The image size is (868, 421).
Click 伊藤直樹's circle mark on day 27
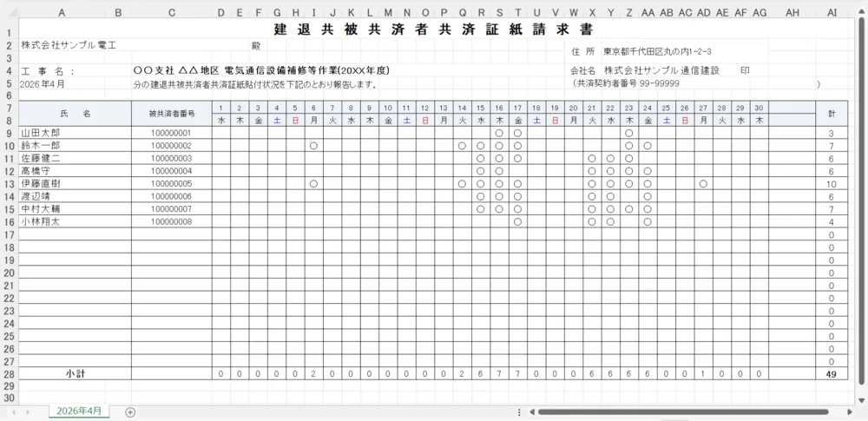click(703, 184)
